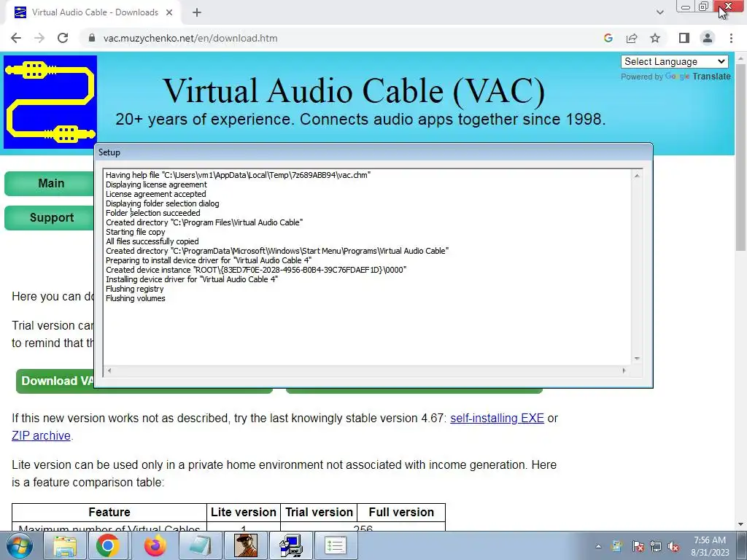Open the Chrome profile avatar
Viewport: 747px width, 560px height.
[708, 38]
